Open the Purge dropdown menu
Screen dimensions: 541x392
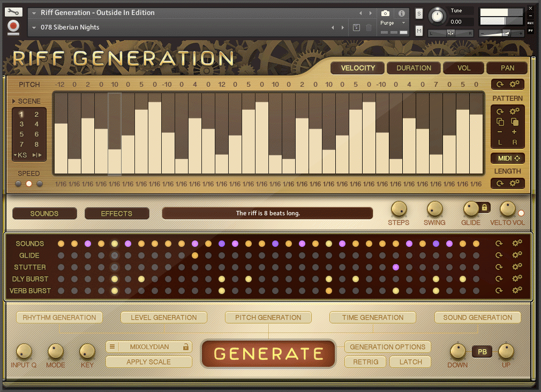point(393,23)
